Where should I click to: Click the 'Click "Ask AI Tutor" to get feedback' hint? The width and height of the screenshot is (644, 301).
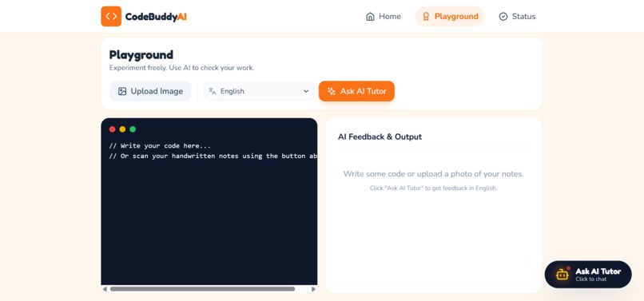click(x=433, y=188)
